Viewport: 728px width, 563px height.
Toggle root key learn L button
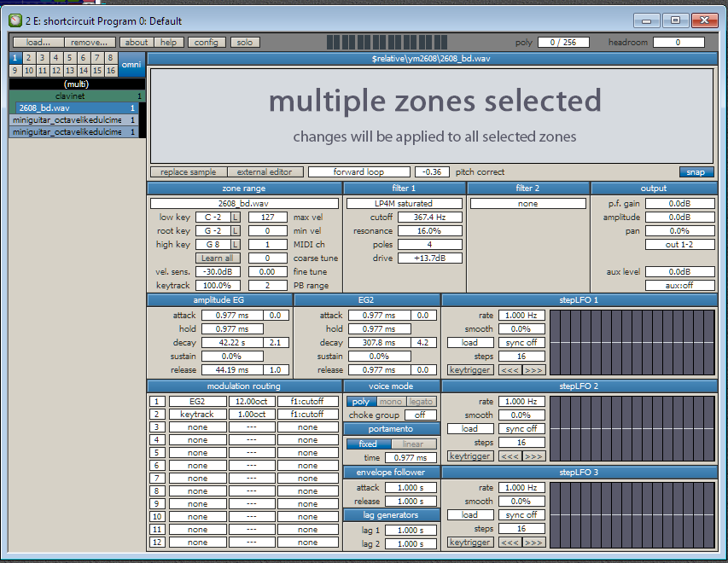tap(236, 230)
